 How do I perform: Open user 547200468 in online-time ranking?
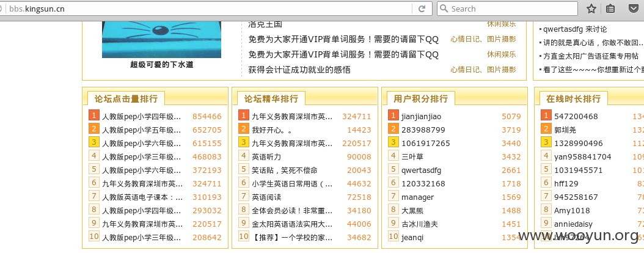[x=576, y=117]
